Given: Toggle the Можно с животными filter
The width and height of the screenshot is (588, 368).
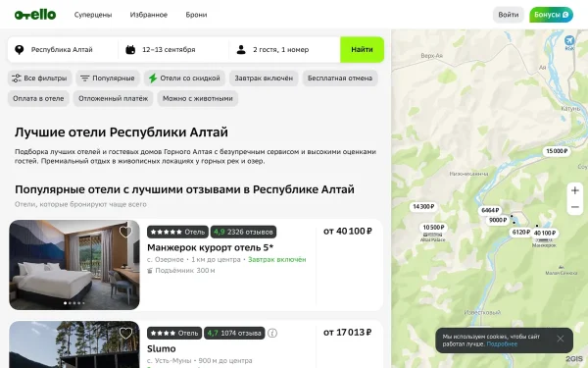Looking at the screenshot, I should [x=198, y=98].
